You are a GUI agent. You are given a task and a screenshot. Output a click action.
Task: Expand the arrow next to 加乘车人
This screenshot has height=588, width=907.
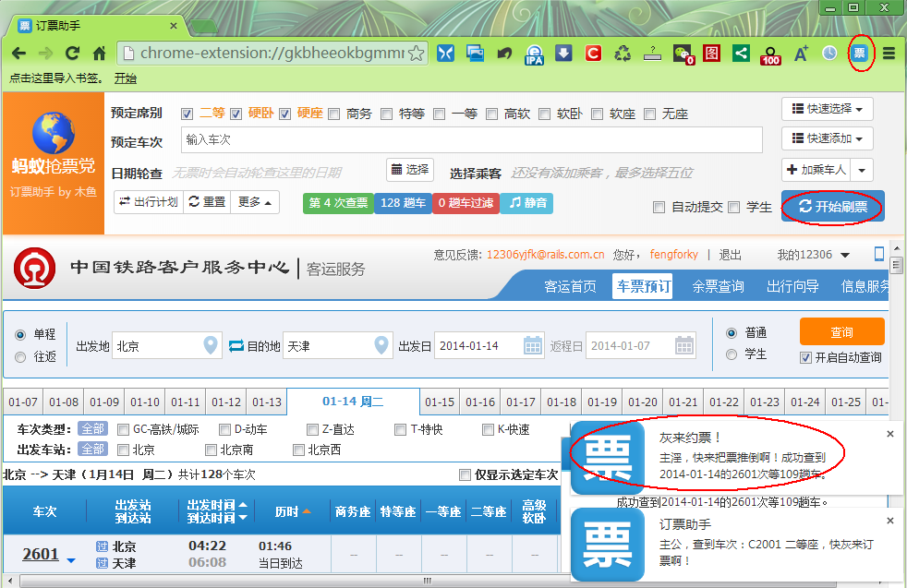[x=862, y=170]
